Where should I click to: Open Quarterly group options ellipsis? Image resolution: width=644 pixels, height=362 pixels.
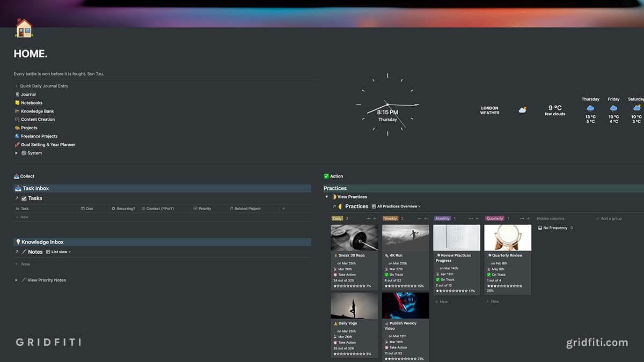(522, 219)
